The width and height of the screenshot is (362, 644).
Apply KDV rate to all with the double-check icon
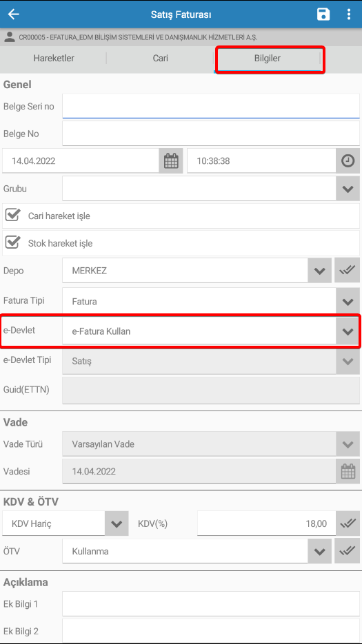coord(348,523)
